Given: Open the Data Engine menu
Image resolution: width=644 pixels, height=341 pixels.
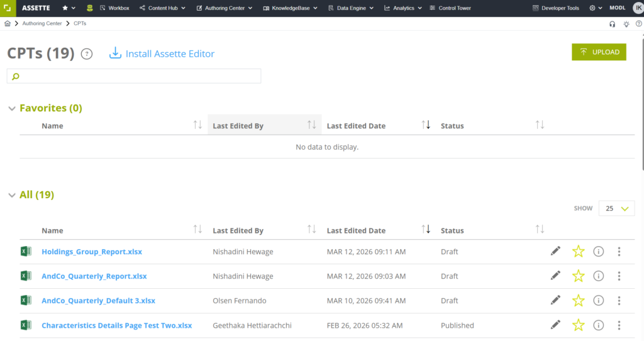Looking at the screenshot, I should pos(351,8).
